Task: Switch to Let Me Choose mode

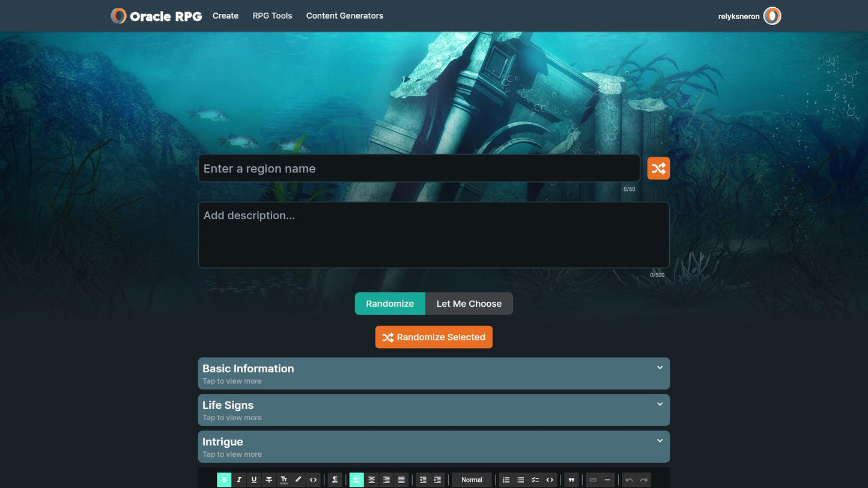Action: (469, 304)
